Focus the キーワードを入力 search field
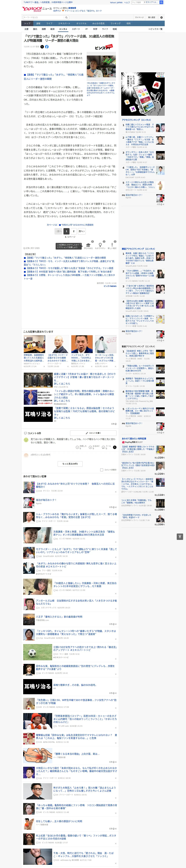Viewport: 186px width, 868px height. (44, 17)
